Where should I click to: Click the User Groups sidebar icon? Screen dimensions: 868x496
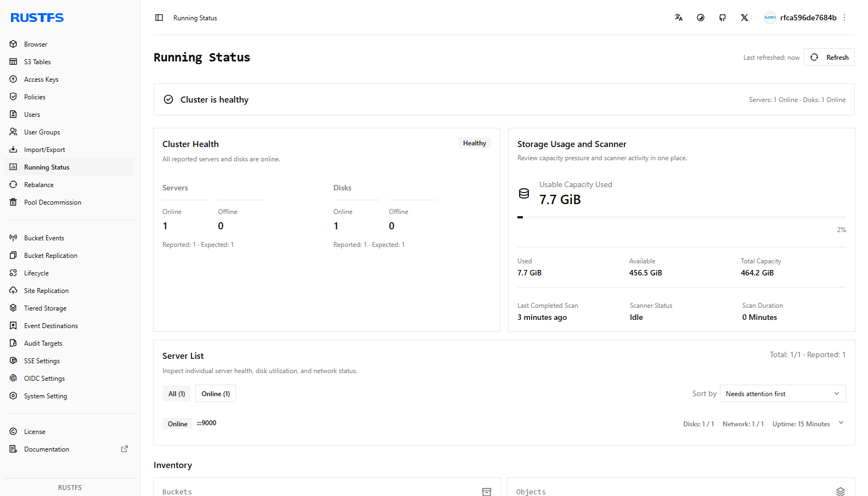click(13, 132)
